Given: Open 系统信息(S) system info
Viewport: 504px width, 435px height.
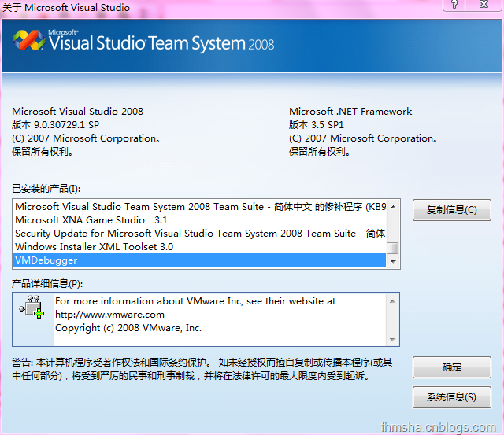Looking at the screenshot, I should 451,397.
